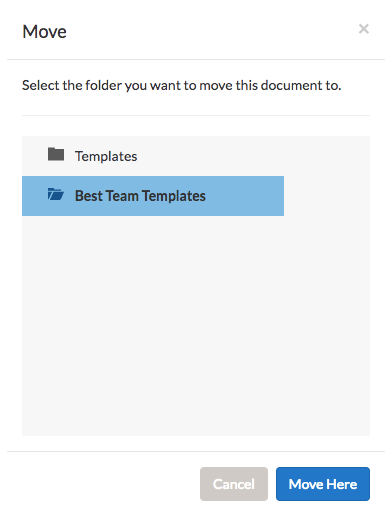The image size is (388, 517).
Task: Select the Best Team Templates label
Action: [140, 196]
